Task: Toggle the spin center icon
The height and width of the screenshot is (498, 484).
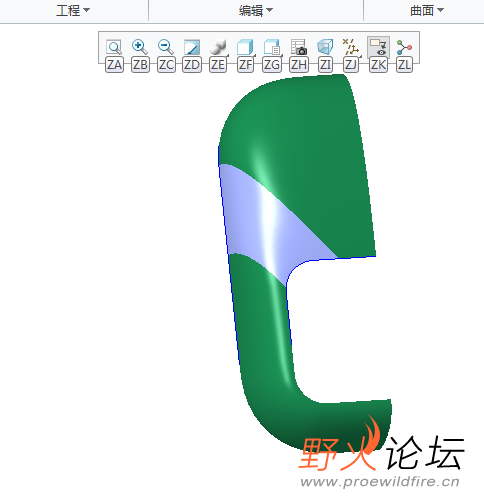Action: coord(404,47)
